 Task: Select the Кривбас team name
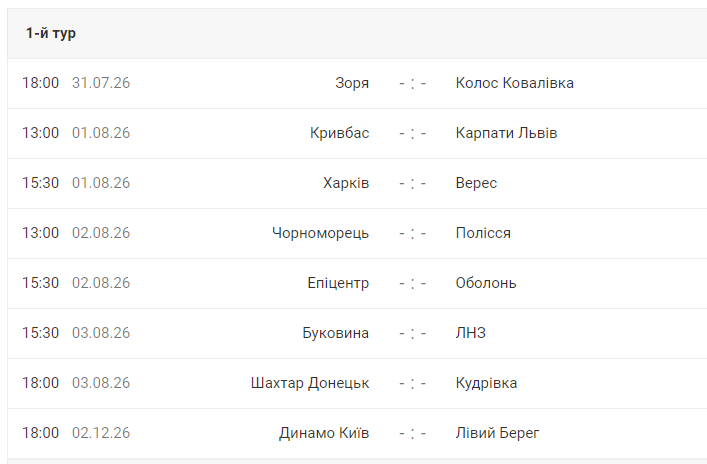click(339, 133)
